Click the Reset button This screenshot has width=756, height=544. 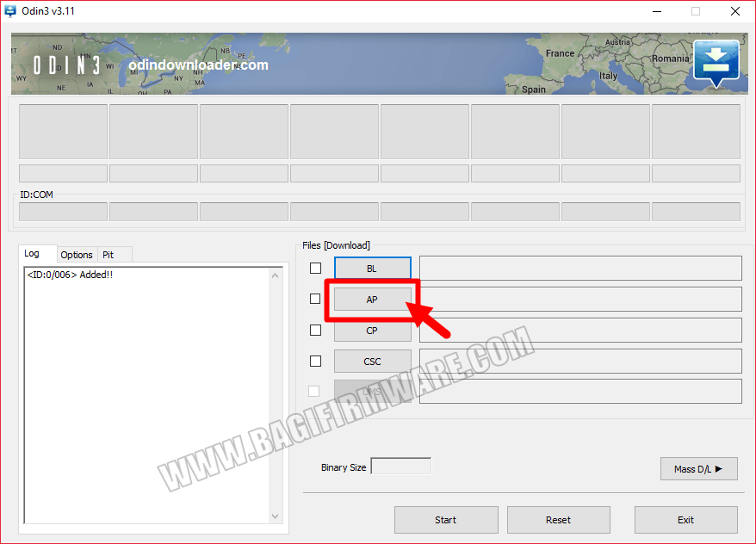(x=558, y=520)
